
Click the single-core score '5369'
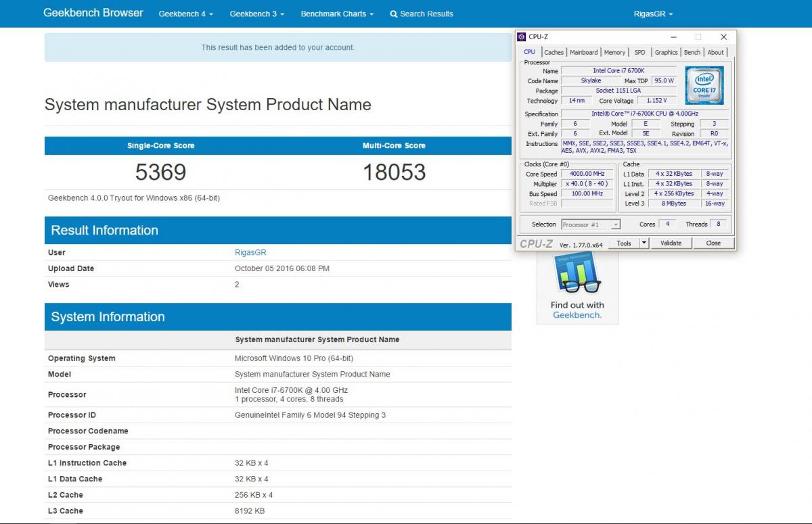pyautogui.click(x=161, y=172)
